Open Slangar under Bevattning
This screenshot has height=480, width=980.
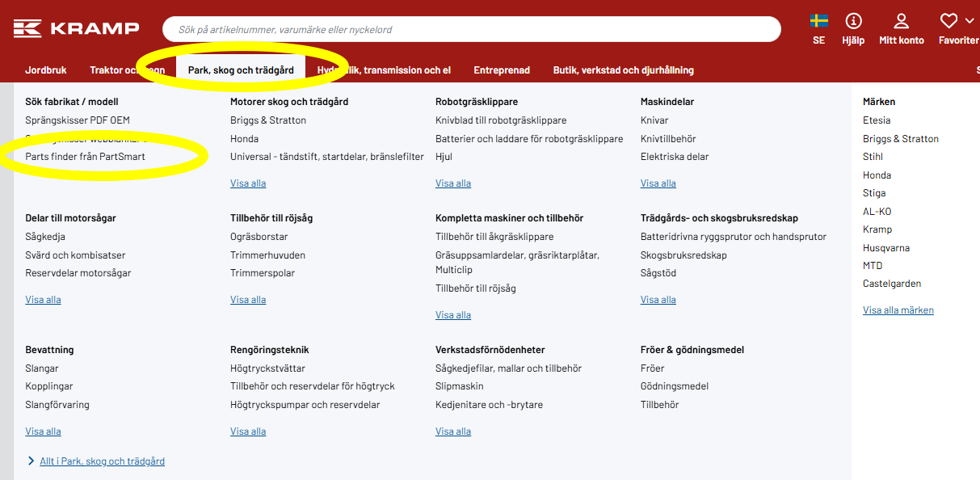tap(42, 368)
